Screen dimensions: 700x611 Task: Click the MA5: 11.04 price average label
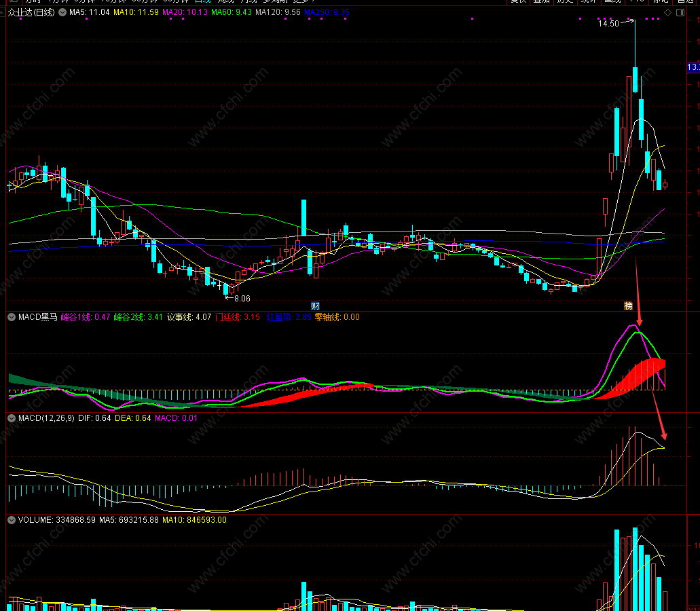coord(90,12)
